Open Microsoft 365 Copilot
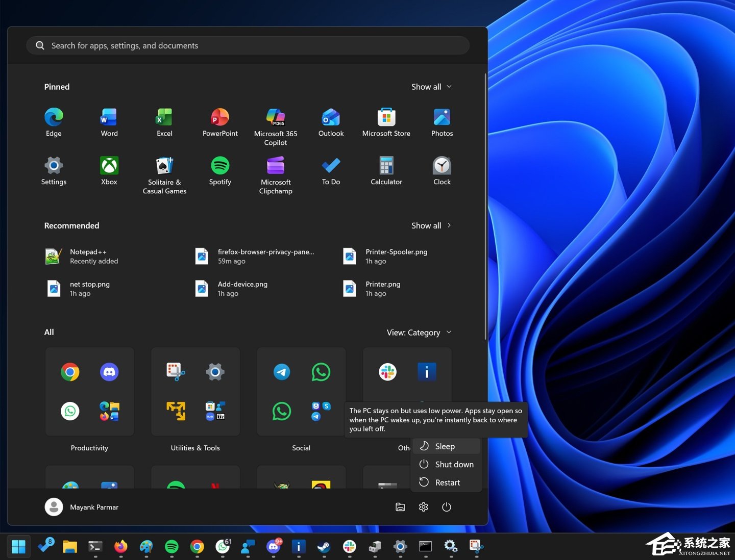735x560 pixels. [x=276, y=127]
